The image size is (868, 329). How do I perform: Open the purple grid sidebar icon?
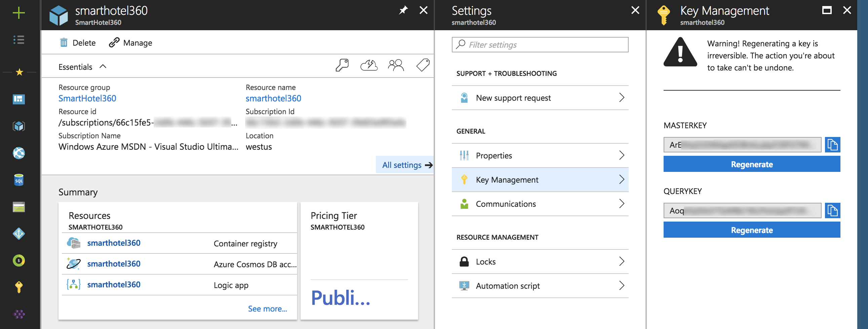[18, 314]
